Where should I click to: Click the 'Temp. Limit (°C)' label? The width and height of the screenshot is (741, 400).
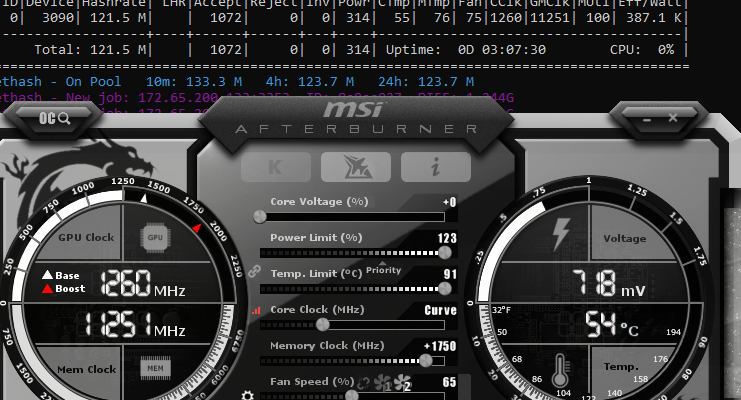[316, 274]
